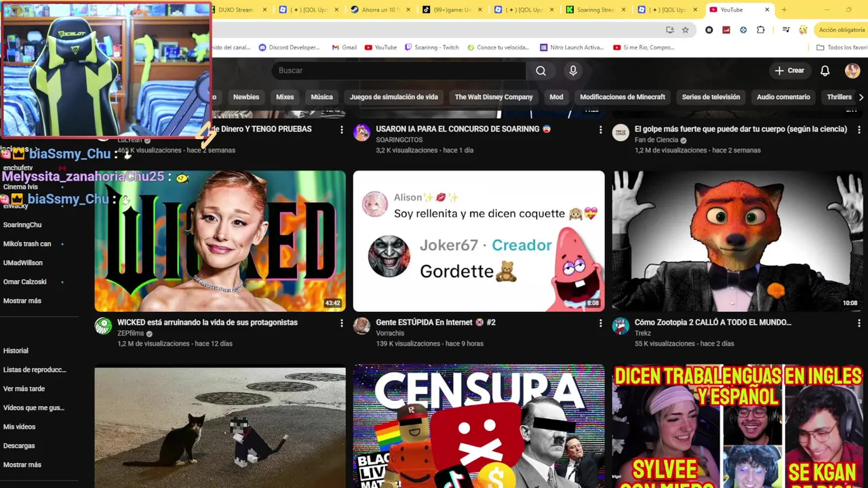Select Modificaciones de Minecraft chip
This screenshot has height=488, width=868.
click(x=623, y=97)
